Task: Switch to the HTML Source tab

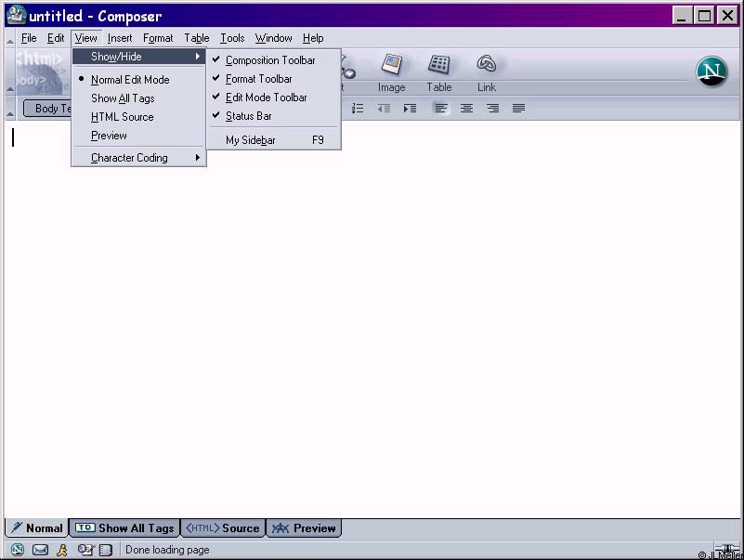Action: tap(223, 528)
